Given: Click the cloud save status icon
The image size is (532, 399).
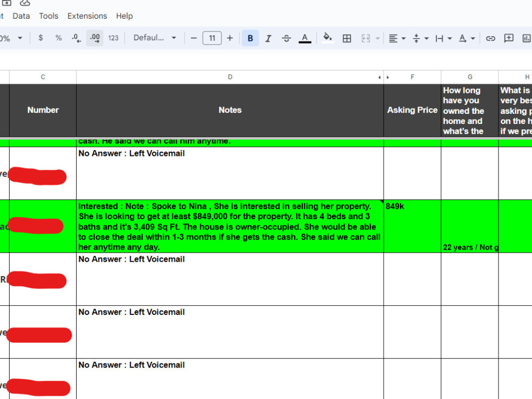Looking at the screenshot, I should click(24, 3).
